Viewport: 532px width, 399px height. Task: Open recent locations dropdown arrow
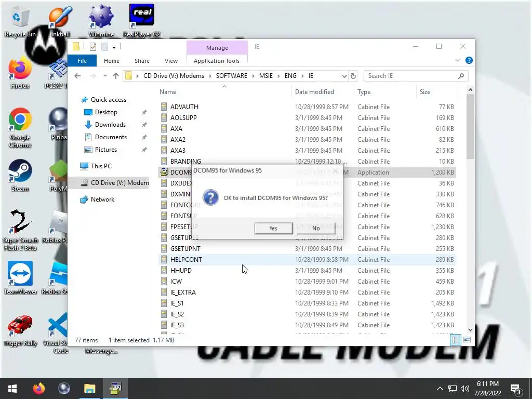tap(105, 76)
